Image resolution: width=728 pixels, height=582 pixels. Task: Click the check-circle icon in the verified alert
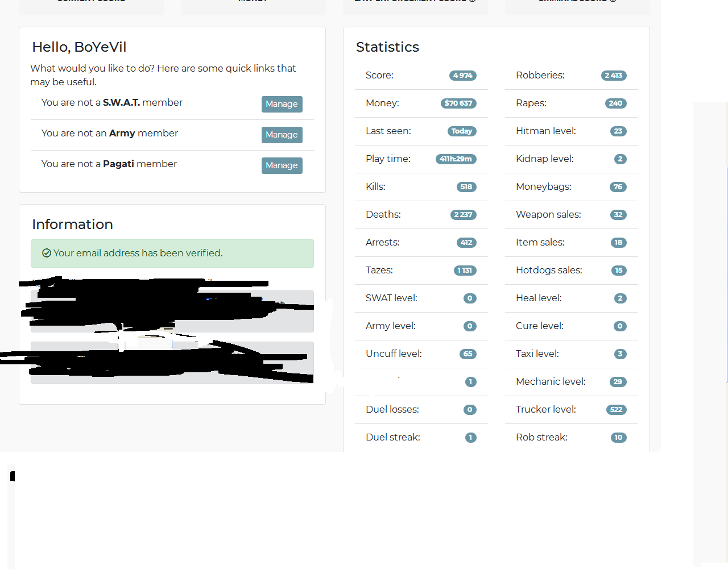point(47,253)
